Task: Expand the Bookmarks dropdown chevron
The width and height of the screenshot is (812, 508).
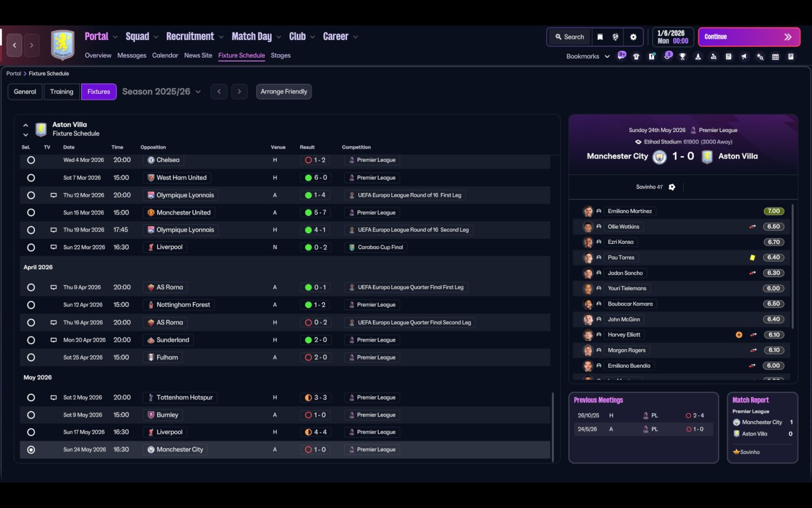Action: click(607, 57)
